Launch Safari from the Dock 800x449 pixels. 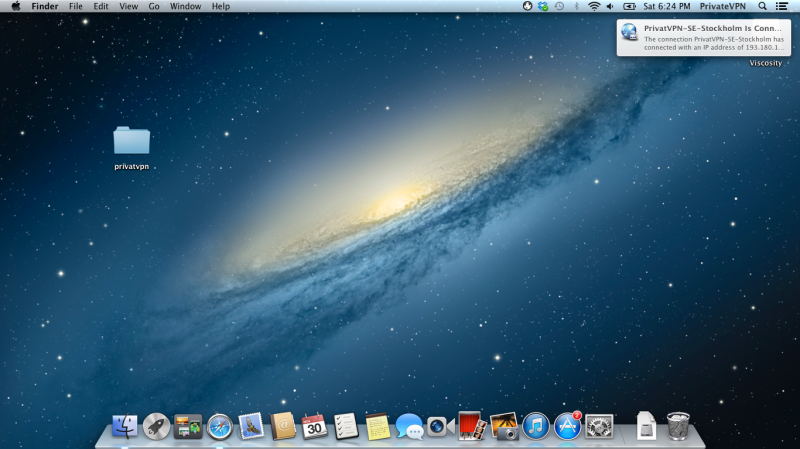coord(219,426)
